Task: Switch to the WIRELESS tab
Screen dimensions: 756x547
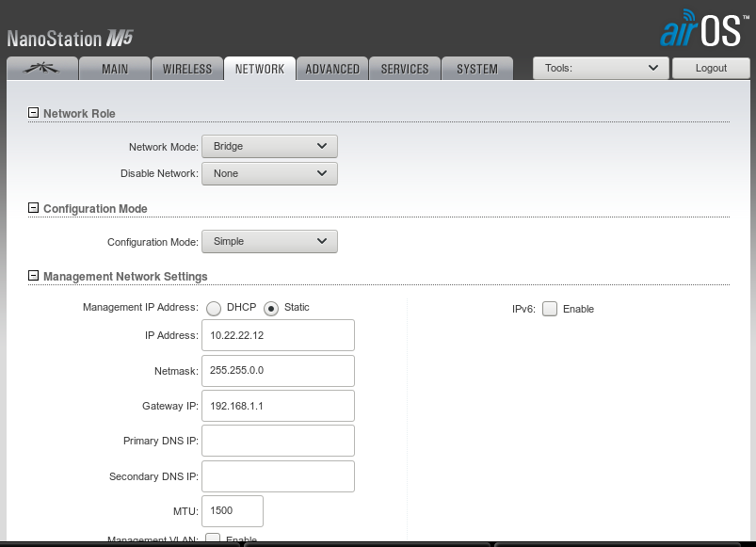Action: click(187, 69)
